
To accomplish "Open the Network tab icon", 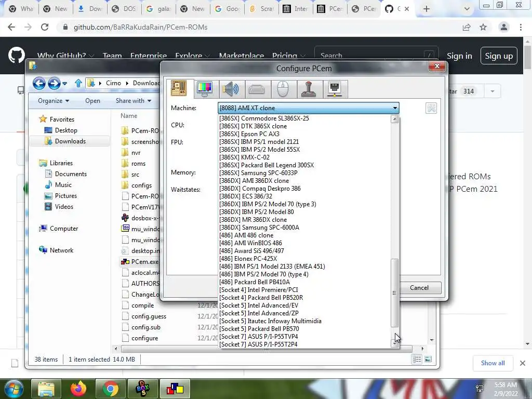I will coord(335,89).
